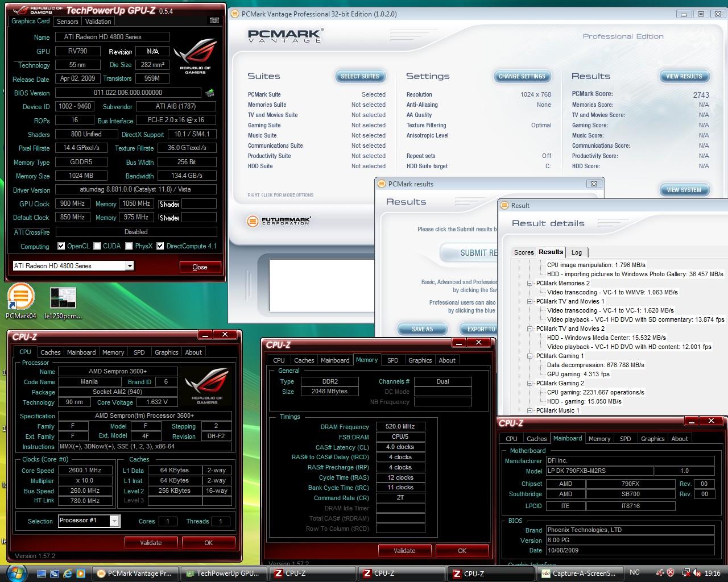The height and width of the screenshot is (582, 728).
Task: Click the Resolution 1024 x 768 setting
Action: pyautogui.click(x=479, y=94)
